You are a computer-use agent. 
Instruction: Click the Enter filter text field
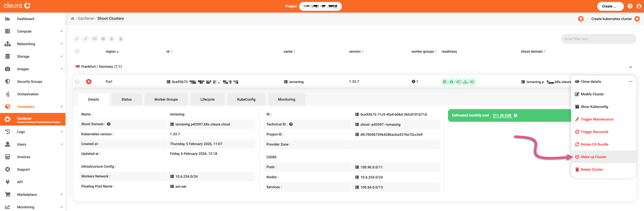click(598, 39)
